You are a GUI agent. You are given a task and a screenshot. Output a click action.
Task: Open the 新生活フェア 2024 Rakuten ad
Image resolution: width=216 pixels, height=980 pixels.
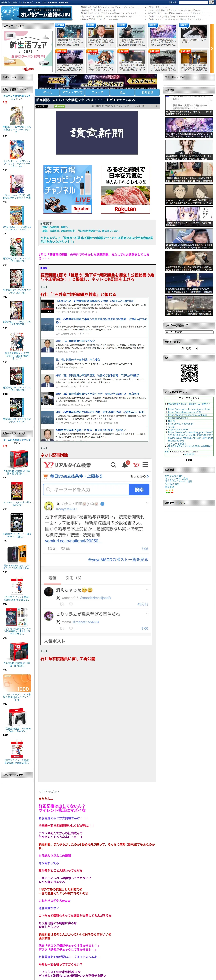28,51
